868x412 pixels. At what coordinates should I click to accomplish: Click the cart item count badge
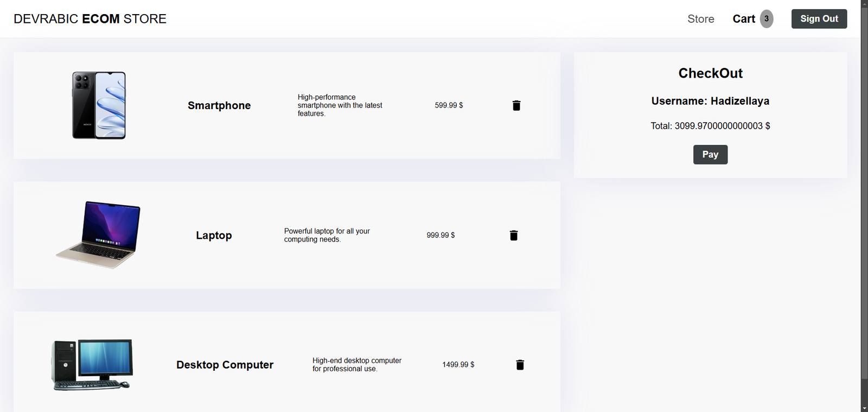[x=766, y=18]
